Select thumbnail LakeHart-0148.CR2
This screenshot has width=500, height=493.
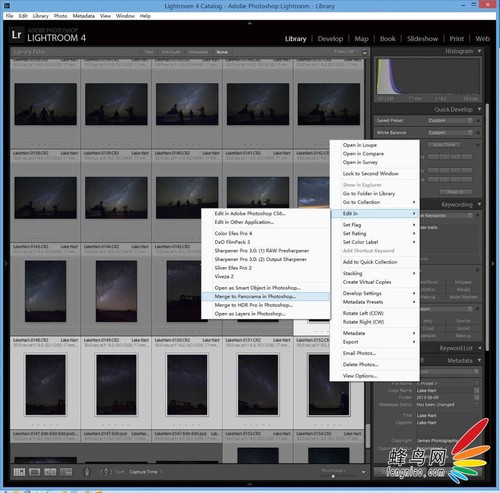click(x=45, y=385)
